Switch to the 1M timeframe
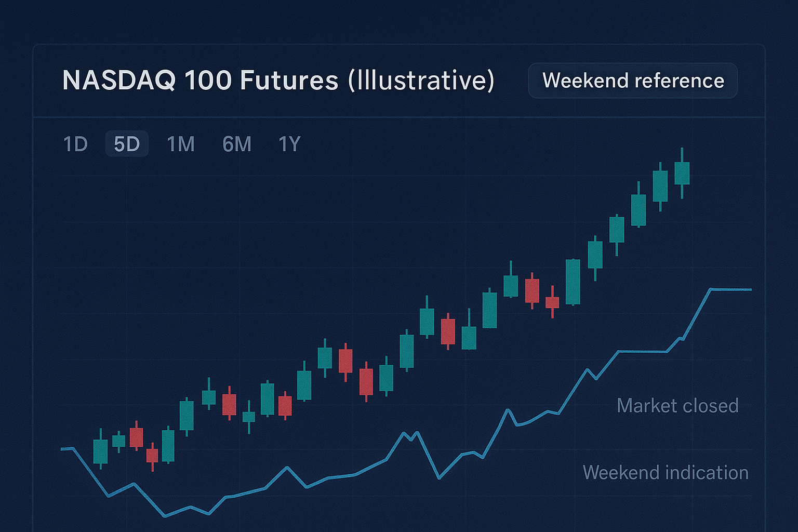 click(181, 144)
